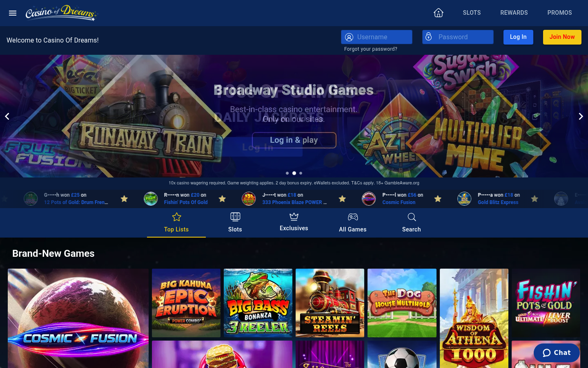
Task: Click the Casino of Dreams logo
Action: [62, 13]
